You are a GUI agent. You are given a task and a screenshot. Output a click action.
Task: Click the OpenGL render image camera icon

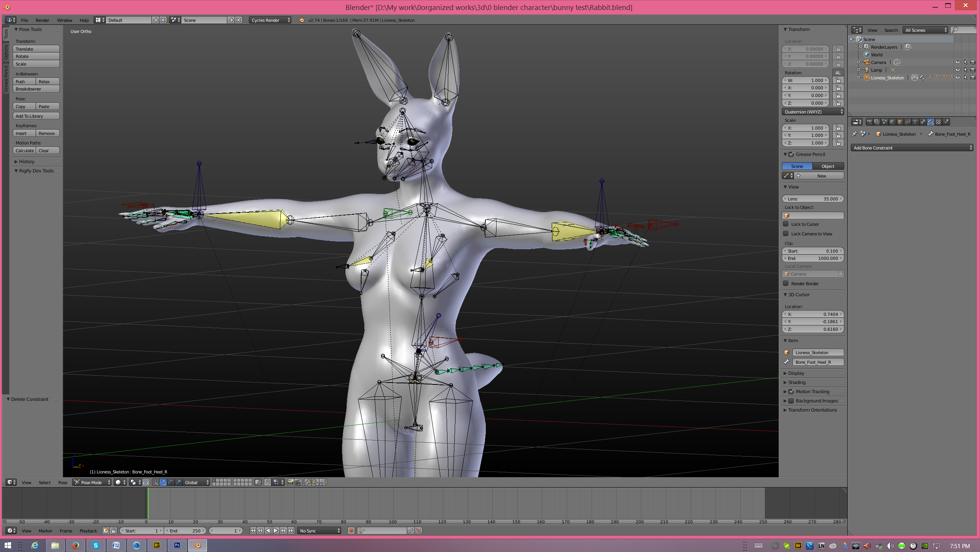click(291, 482)
